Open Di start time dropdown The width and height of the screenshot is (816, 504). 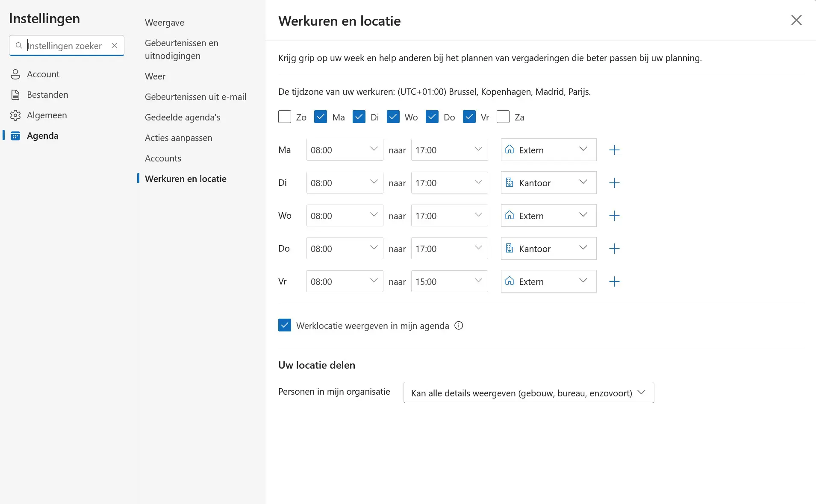coord(345,182)
